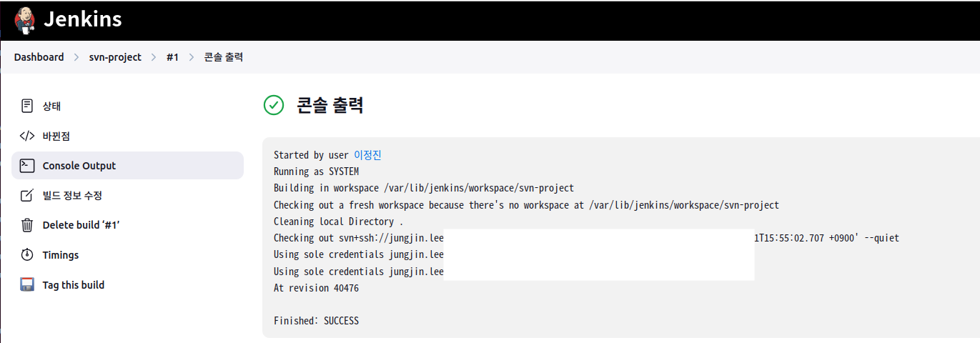Open the Jenkins home title link

pyautogui.click(x=83, y=20)
